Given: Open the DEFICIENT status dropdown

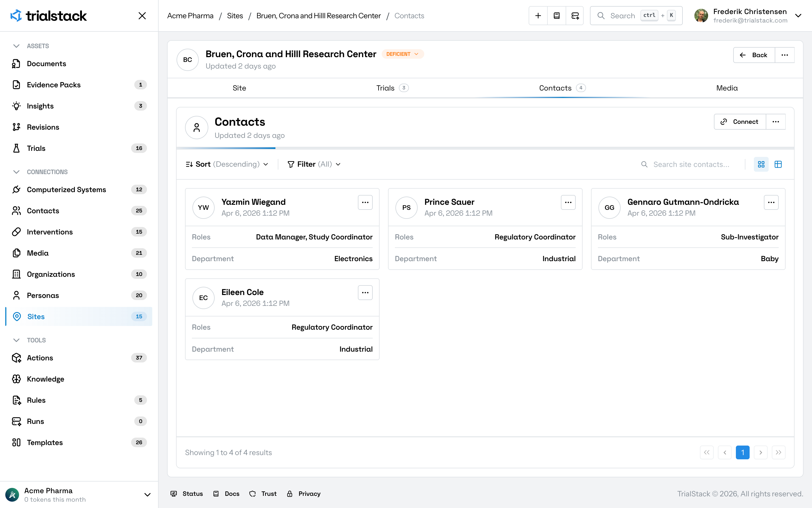Looking at the screenshot, I should tap(402, 54).
